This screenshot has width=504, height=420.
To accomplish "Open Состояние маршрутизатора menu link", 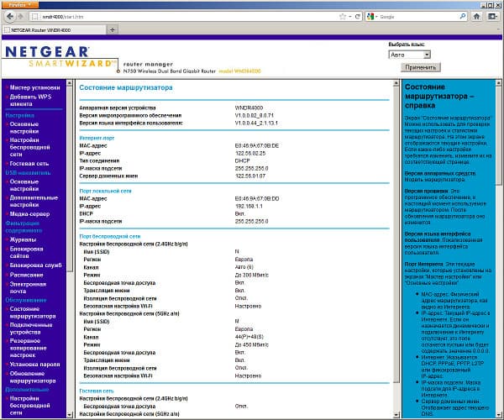I will point(33,312).
